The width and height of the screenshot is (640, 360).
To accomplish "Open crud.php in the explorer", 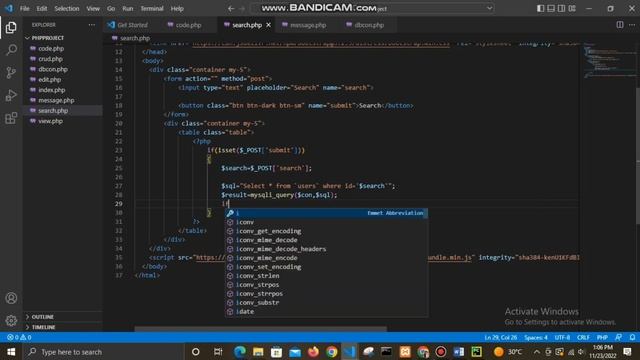I will pos(51,59).
